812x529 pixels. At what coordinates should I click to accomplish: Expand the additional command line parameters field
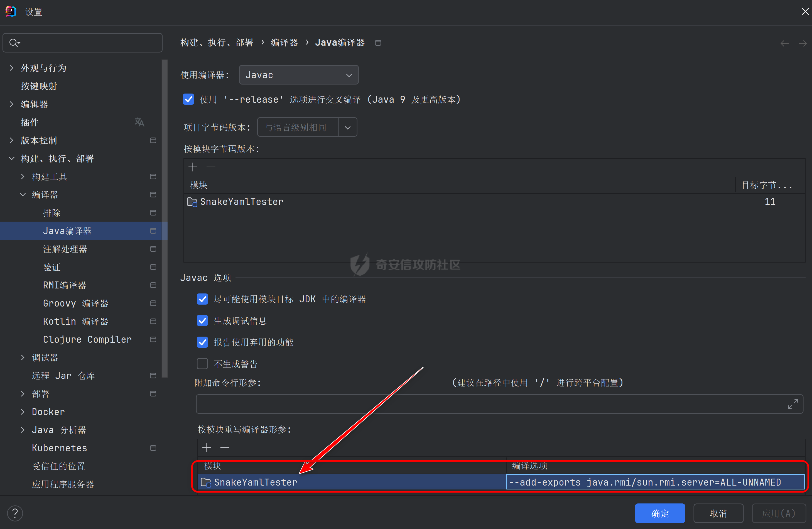coord(793,404)
